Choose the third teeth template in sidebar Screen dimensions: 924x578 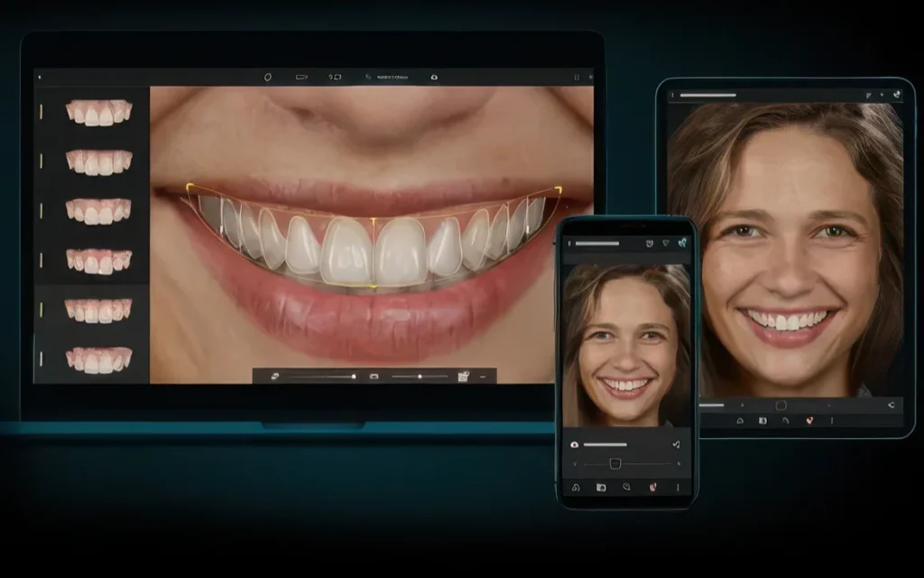coord(98,210)
